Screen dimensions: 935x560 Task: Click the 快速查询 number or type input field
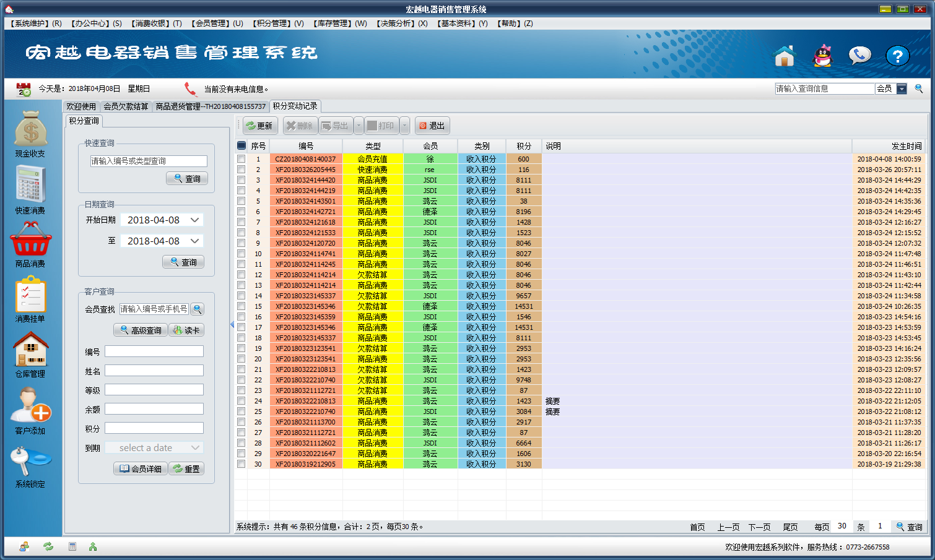click(149, 161)
